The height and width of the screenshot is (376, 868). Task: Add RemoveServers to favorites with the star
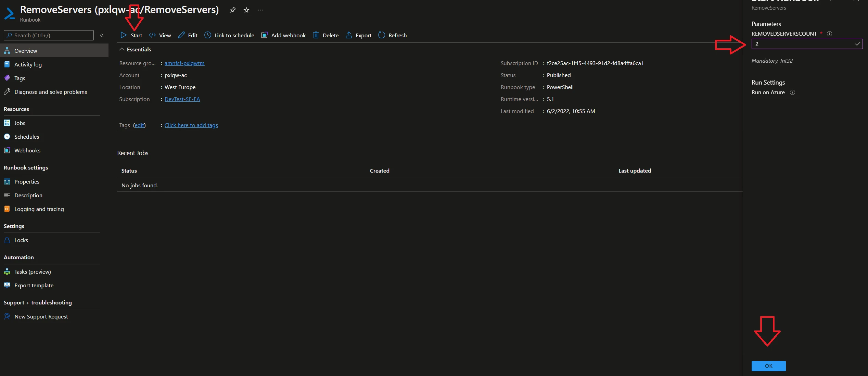(x=246, y=10)
